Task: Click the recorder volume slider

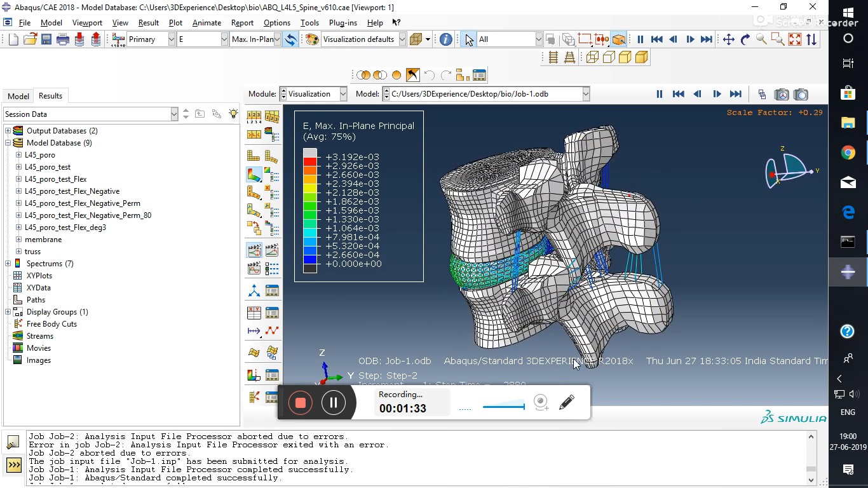Action: (x=504, y=407)
